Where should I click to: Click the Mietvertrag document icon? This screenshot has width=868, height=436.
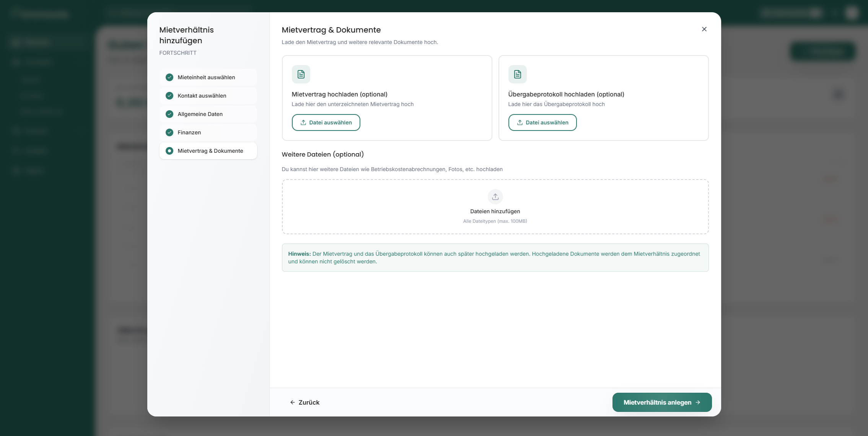pos(301,74)
